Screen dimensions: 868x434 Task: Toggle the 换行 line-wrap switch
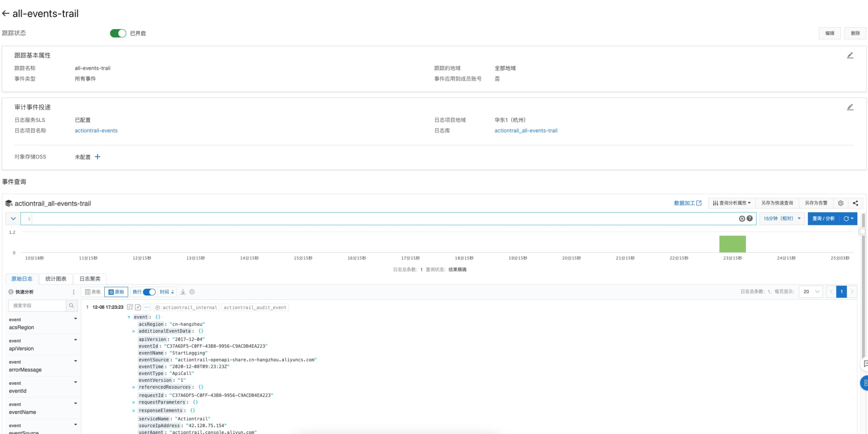pos(149,292)
